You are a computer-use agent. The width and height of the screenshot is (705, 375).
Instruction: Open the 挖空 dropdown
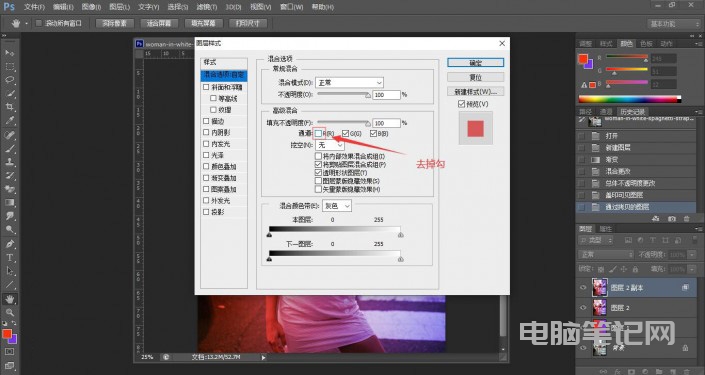330,145
